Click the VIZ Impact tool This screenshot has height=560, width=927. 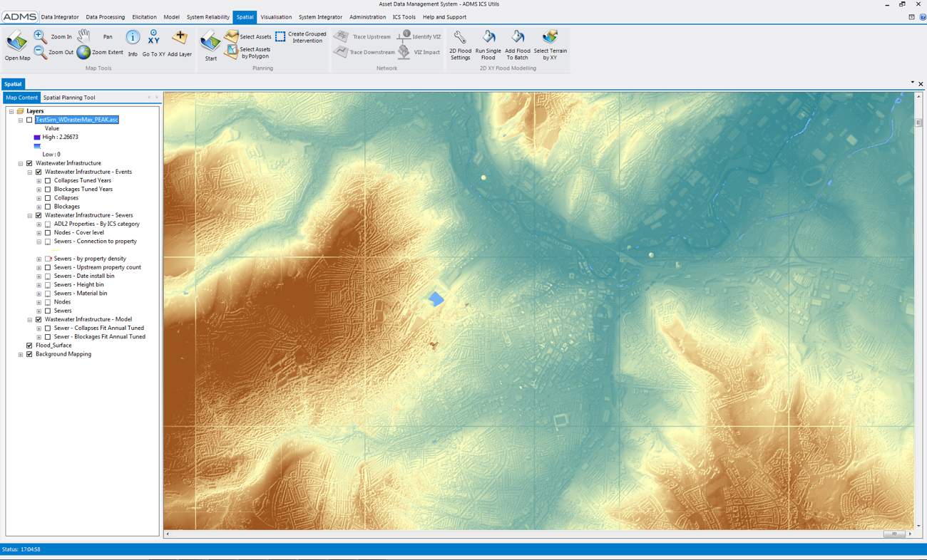click(419, 52)
